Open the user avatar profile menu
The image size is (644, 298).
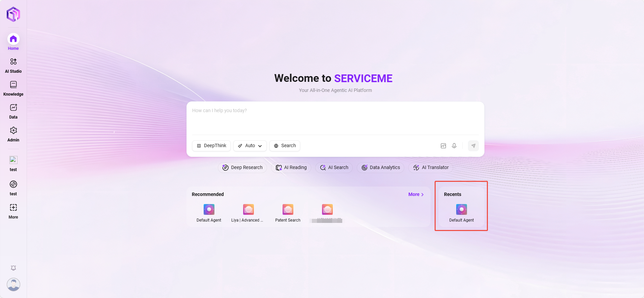pyautogui.click(x=13, y=285)
